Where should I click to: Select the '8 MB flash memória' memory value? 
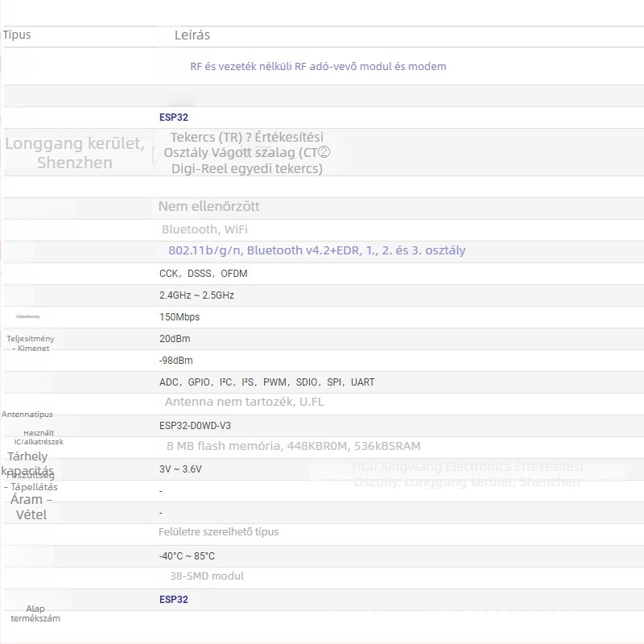pyautogui.click(x=294, y=446)
